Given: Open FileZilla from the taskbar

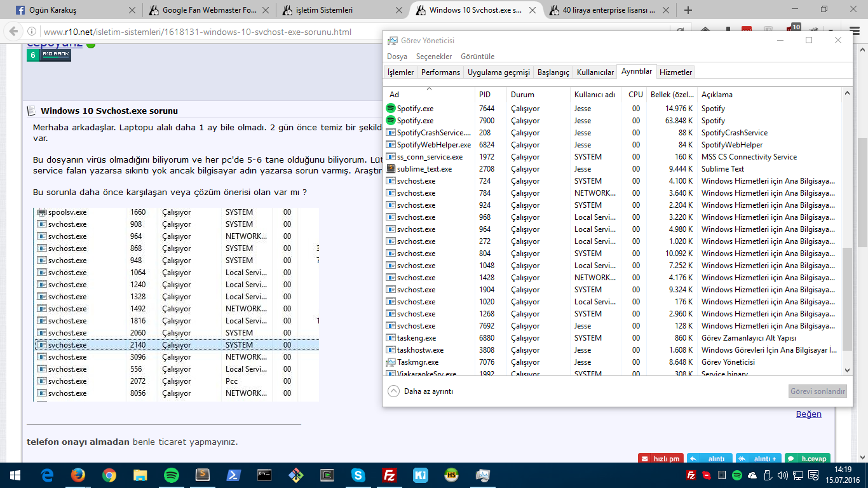Looking at the screenshot, I should pos(390,475).
